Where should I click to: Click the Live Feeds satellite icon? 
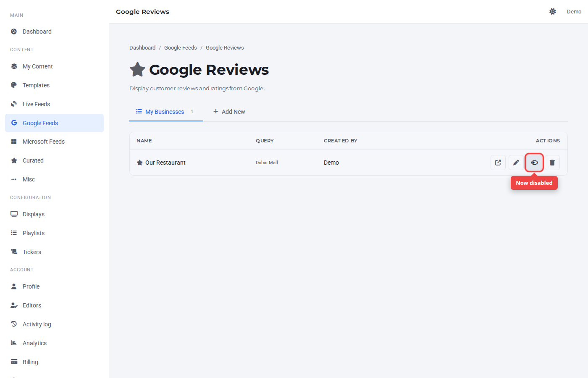click(x=14, y=104)
